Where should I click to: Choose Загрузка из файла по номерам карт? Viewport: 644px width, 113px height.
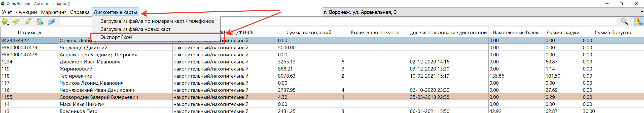click(x=157, y=21)
